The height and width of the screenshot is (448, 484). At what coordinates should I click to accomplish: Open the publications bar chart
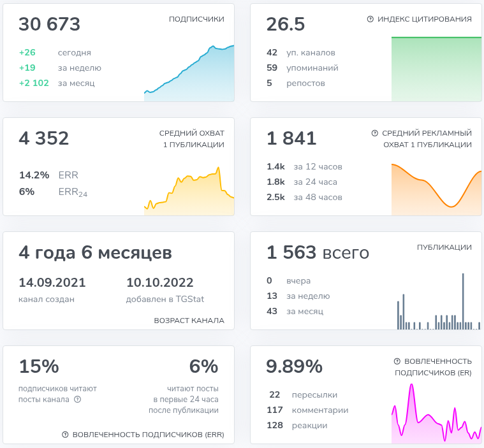[x=436, y=306]
